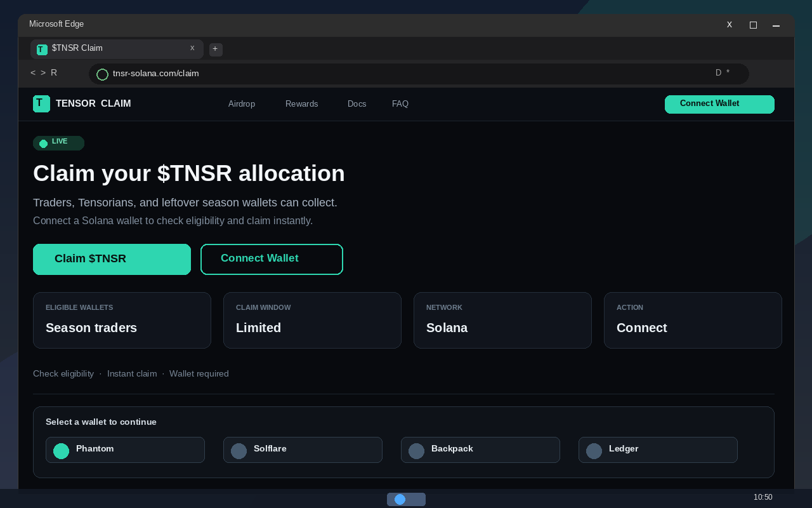Image resolution: width=812 pixels, height=508 pixels.
Task: Close the $TNSR Claim browser tab
Action: (192, 48)
